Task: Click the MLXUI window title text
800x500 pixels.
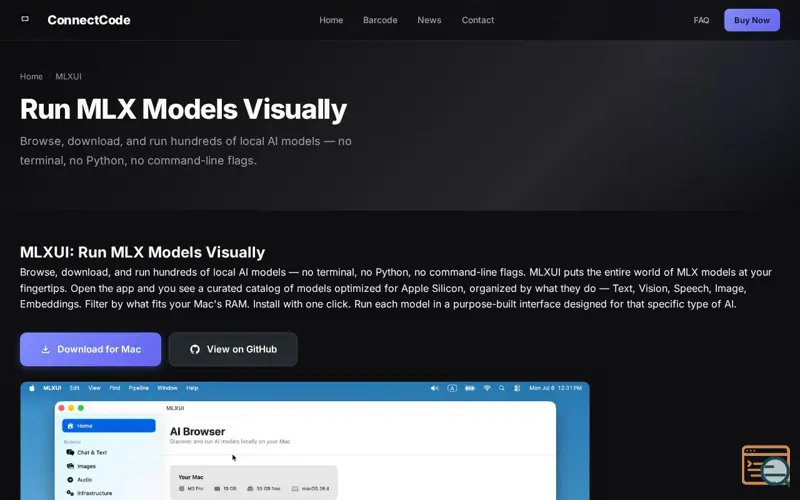Action: click(175, 408)
